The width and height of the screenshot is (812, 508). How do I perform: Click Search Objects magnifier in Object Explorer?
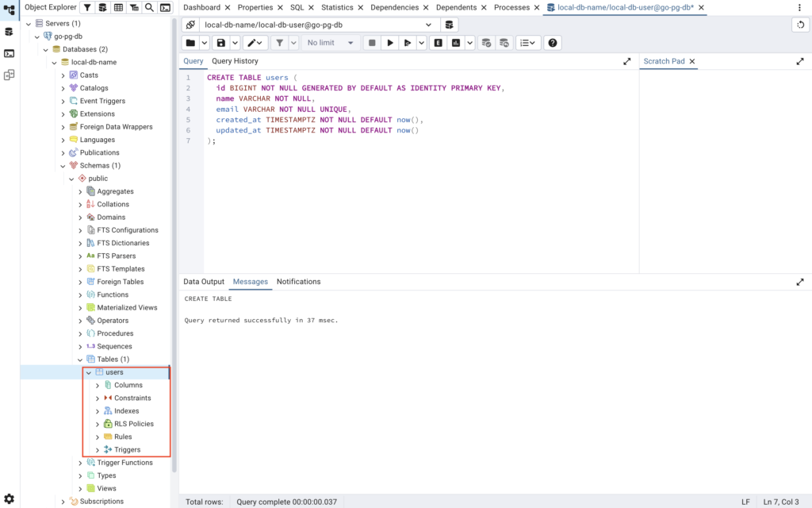pyautogui.click(x=149, y=7)
